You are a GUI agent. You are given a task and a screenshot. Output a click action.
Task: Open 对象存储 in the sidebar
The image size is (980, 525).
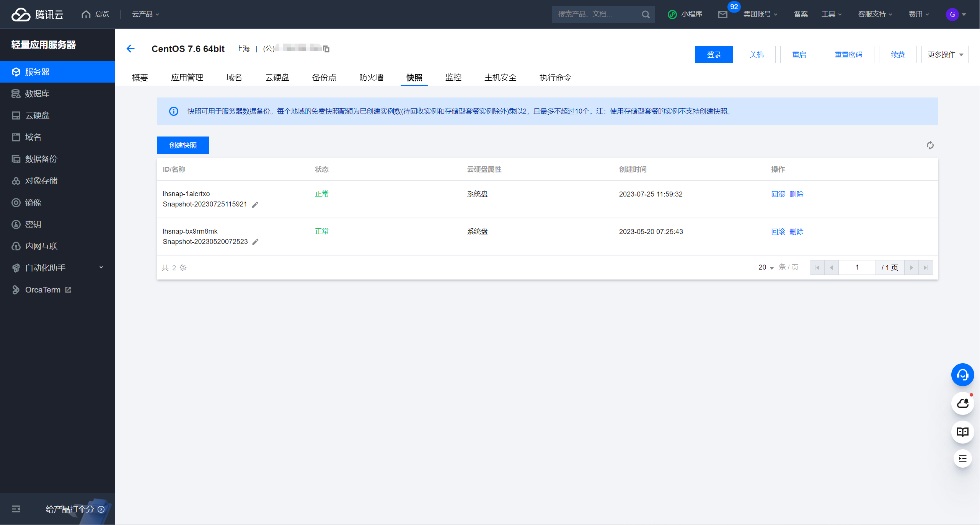click(57, 181)
